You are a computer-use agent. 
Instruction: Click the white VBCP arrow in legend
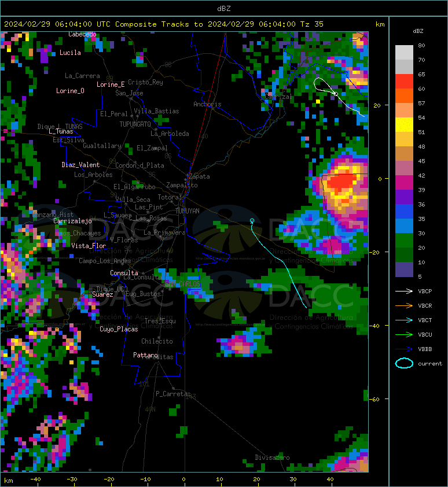click(403, 292)
